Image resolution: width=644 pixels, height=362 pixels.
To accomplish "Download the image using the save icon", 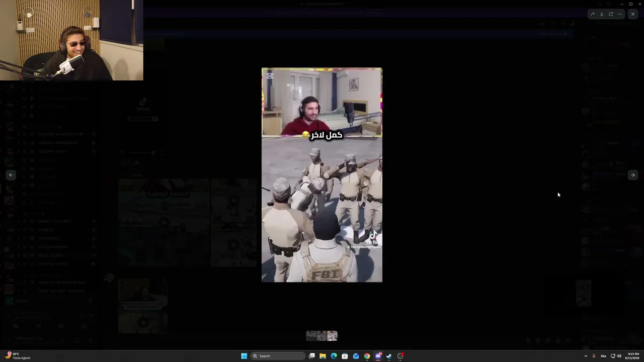I will click(x=602, y=14).
